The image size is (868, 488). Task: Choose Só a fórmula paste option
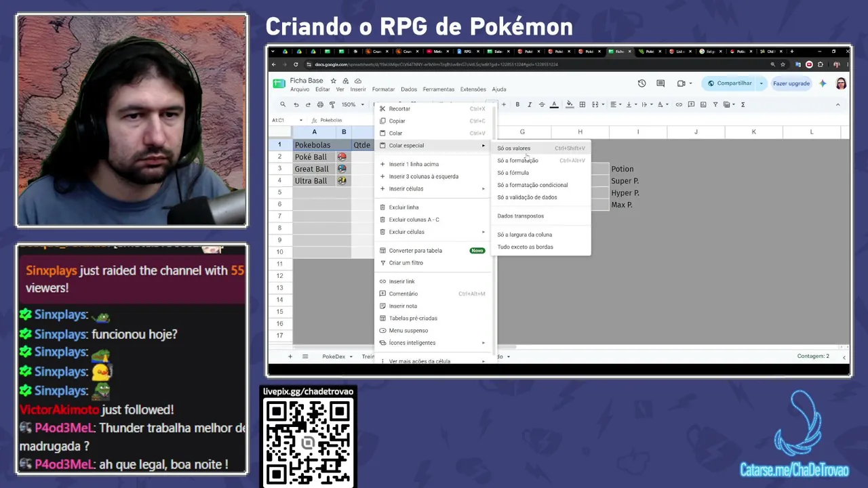(x=540, y=173)
